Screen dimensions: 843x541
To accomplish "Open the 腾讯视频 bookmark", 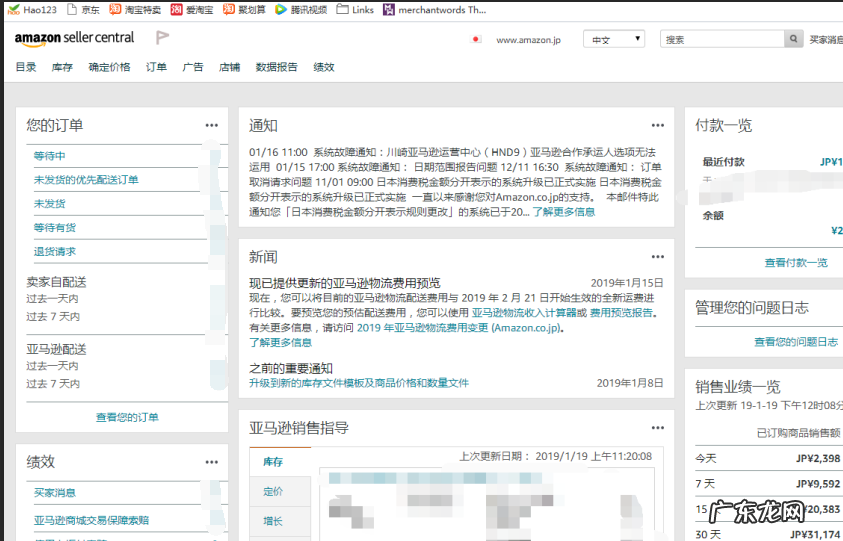I will (301, 10).
